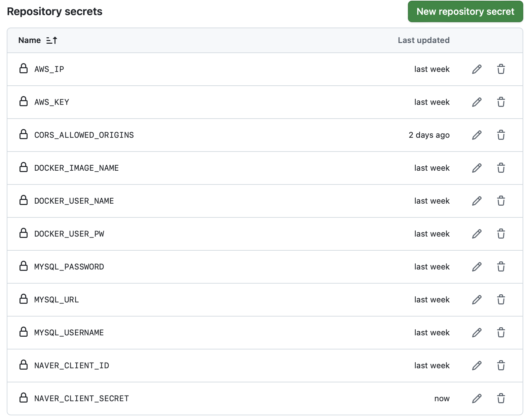532x418 pixels.
Task: Delete the MYSQL_USERNAME secret
Action: [x=501, y=333]
